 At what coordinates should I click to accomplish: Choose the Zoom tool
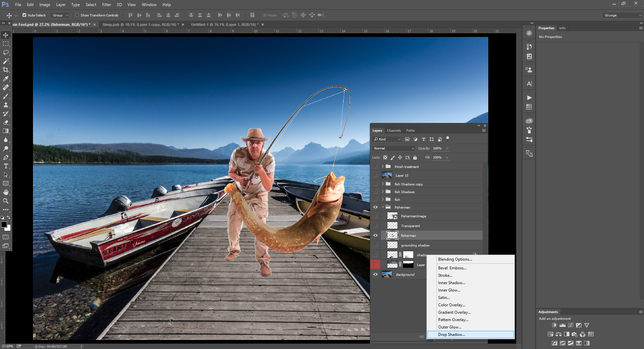6,201
